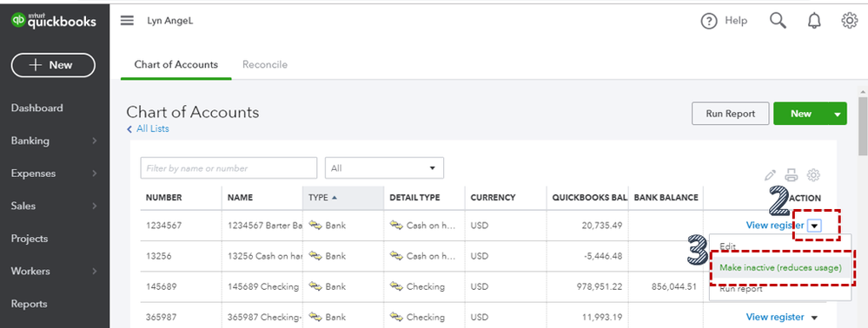Click the -5,446.48 balance cell
The image size is (868, 328).
coord(603,256)
